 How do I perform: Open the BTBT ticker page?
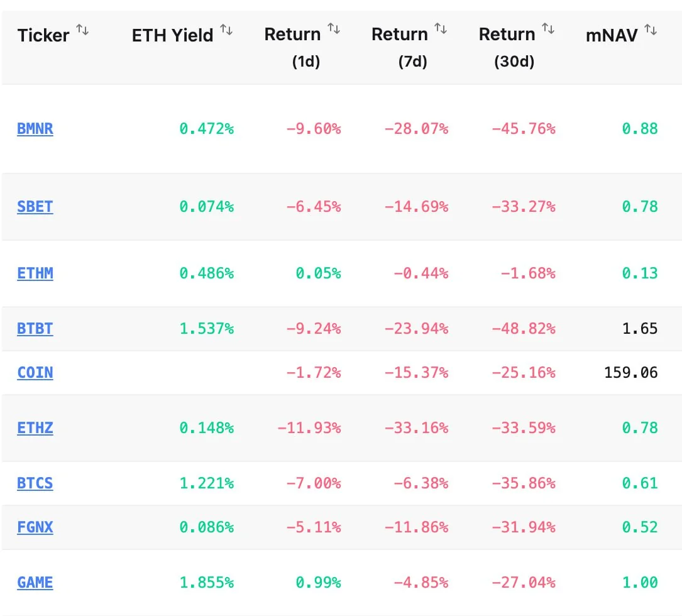click(x=35, y=329)
